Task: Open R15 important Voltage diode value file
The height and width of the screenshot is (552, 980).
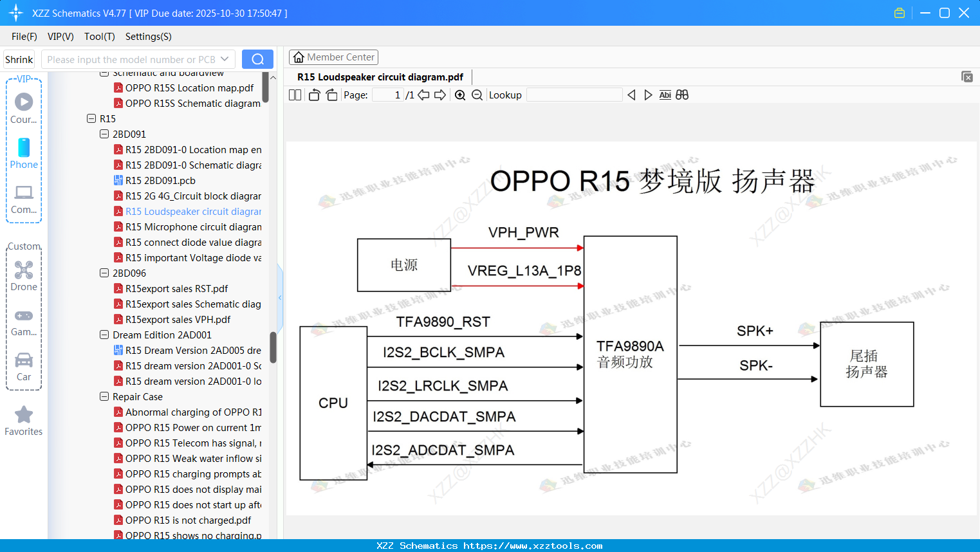Action: (188, 258)
